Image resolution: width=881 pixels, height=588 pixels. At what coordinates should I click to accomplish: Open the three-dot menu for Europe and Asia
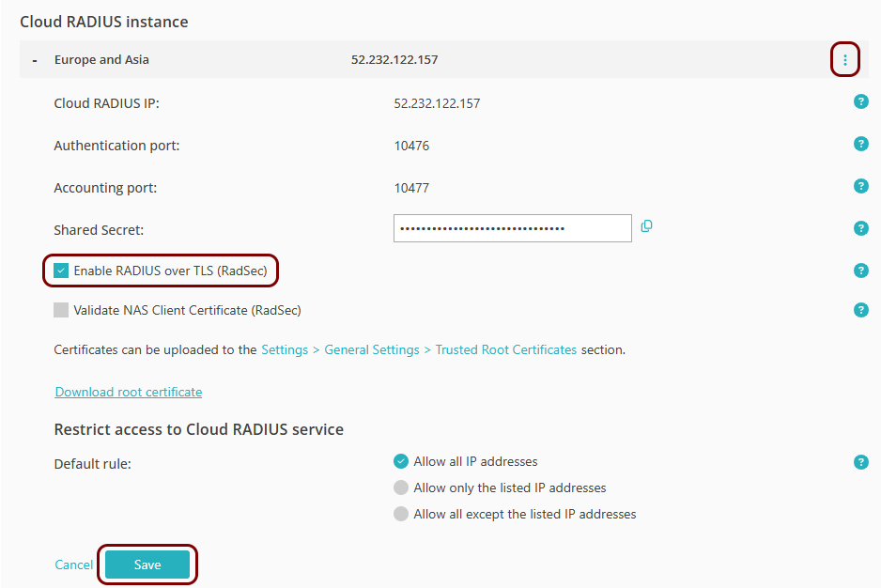(x=844, y=60)
